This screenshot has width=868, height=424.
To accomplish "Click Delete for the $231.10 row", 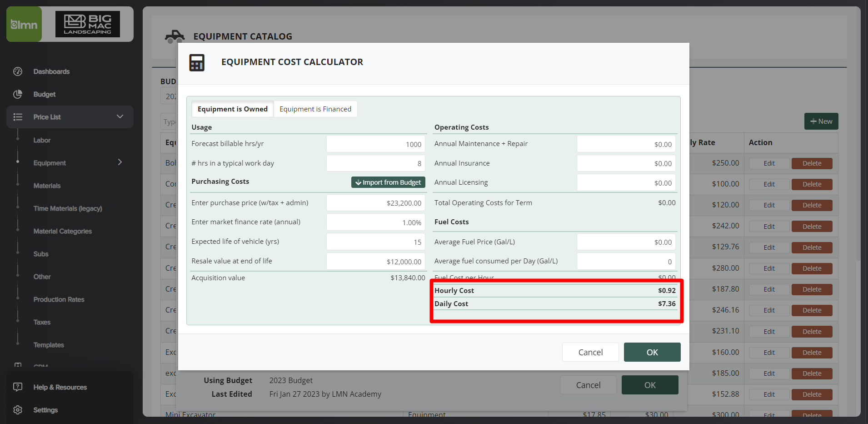I will (x=812, y=332).
